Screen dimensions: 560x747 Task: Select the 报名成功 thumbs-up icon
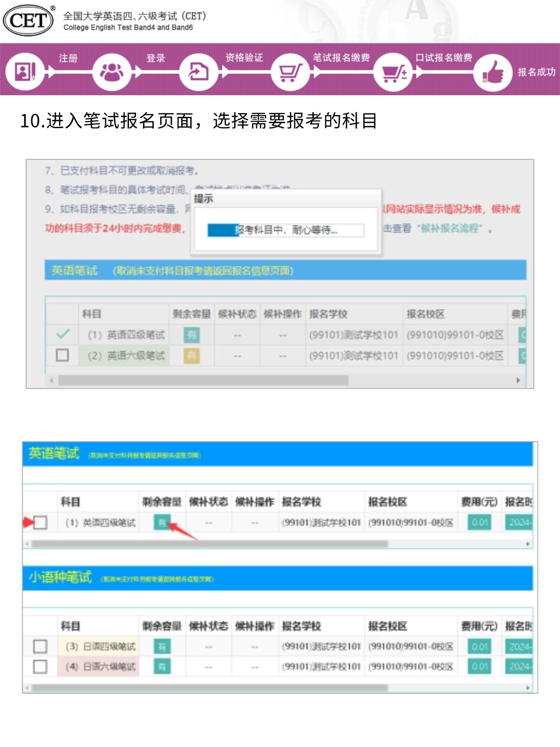tap(493, 72)
